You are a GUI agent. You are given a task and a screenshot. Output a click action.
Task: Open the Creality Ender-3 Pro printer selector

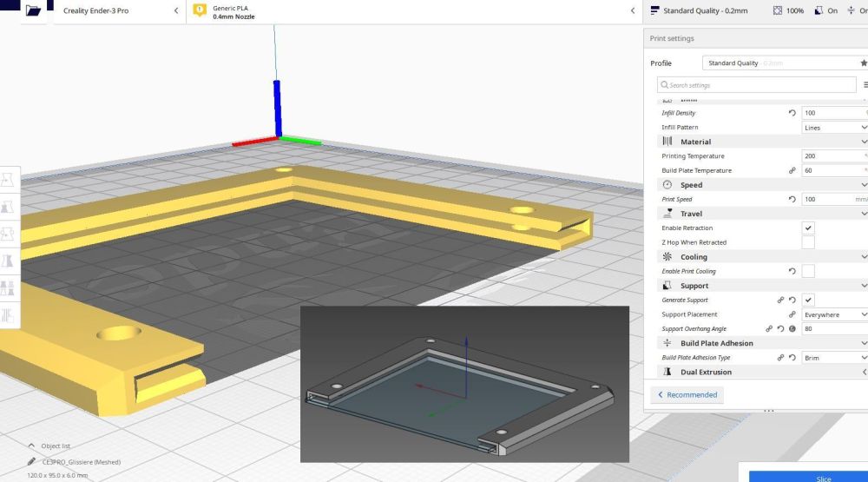tap(120, 10)
